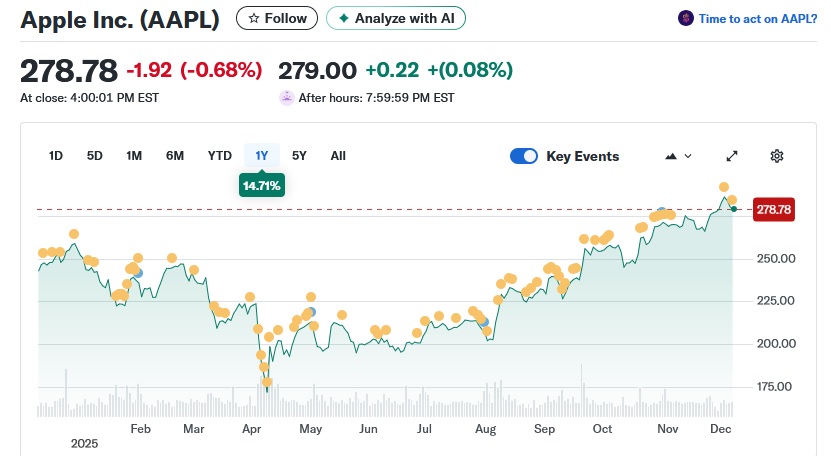Click the red 278.78 price label
The height and width of the screenshot is (456, 831).
774,209
